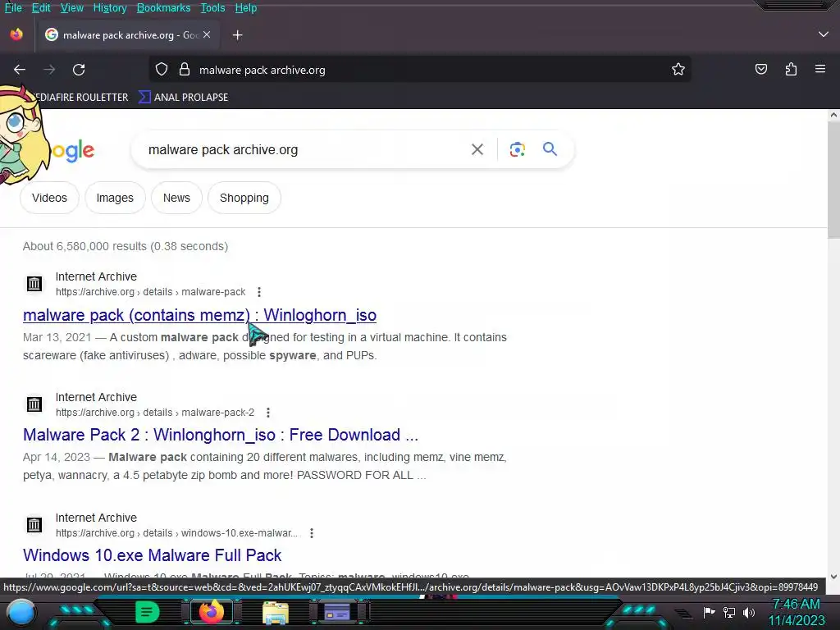Open the Start orb on taskbar

coord(21,612)
